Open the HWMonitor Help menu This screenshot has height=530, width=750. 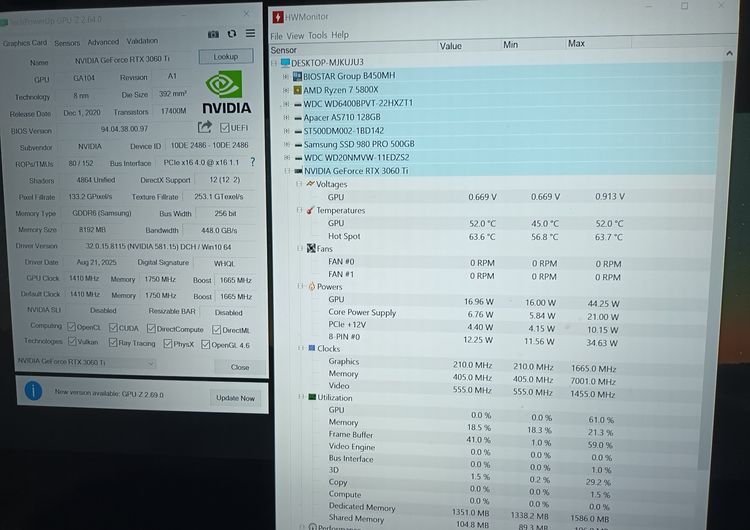pyautogui.click(x=340, y=35)
